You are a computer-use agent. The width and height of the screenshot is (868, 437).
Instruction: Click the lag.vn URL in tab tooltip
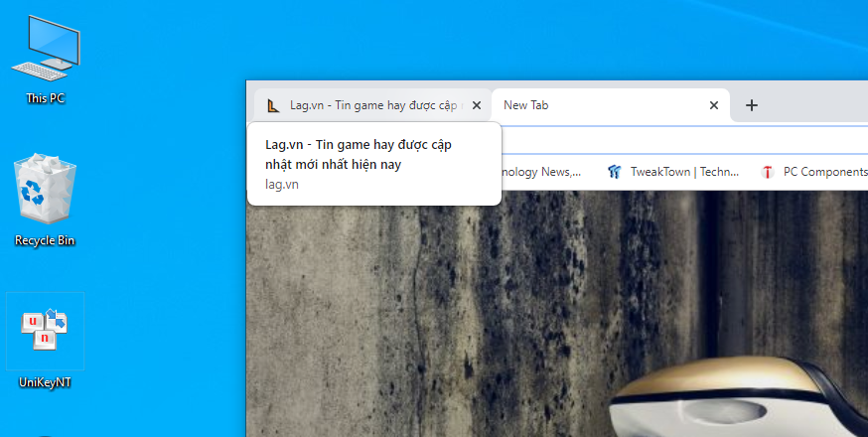point(282,185)
